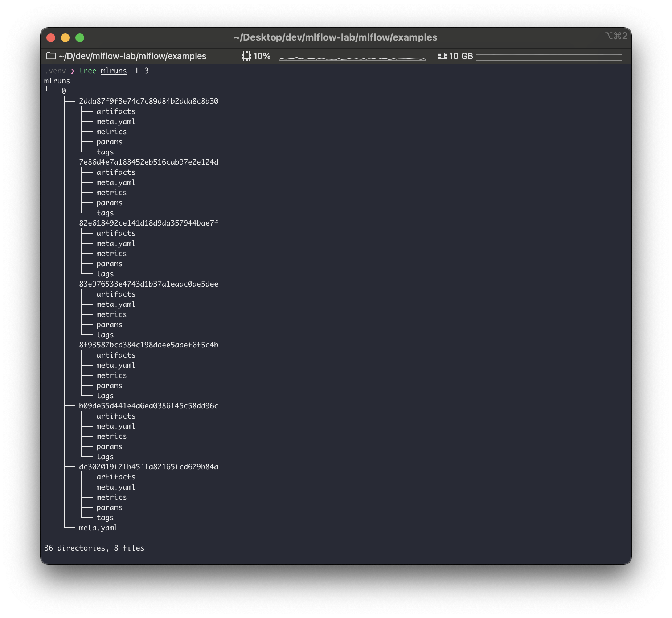672x618 pixels.
Task: Click 'meta.yaml' under run b09de55d
Action: point(116,426)
